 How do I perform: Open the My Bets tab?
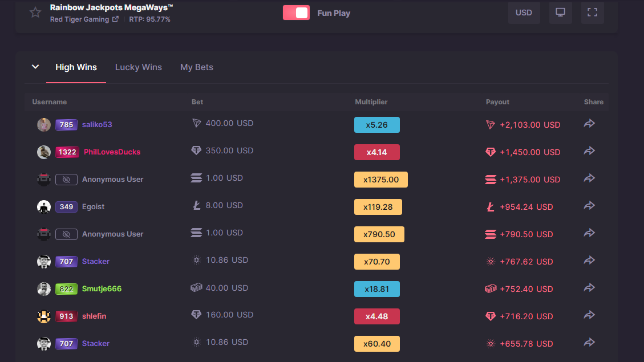[x=197, y=67]
